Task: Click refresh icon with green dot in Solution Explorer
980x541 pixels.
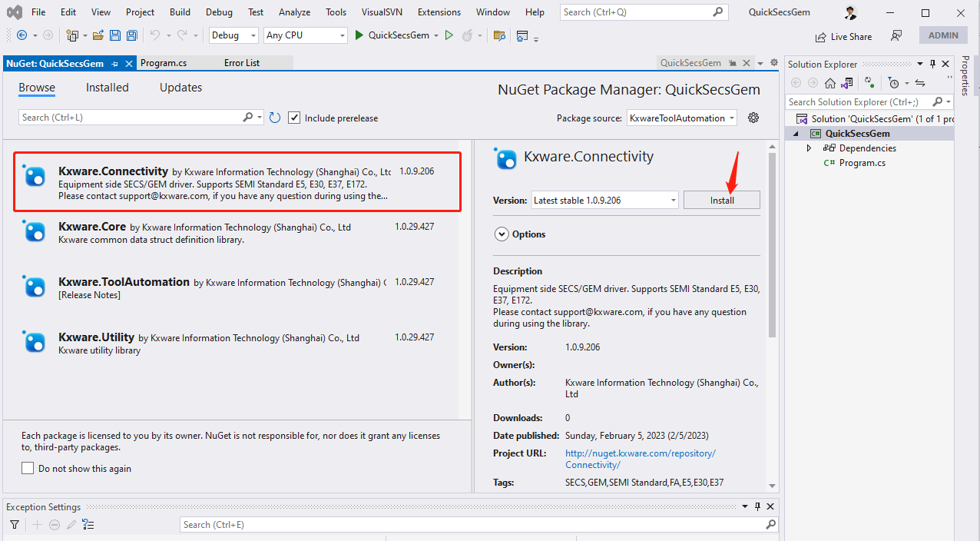Action: click(869, 81)
